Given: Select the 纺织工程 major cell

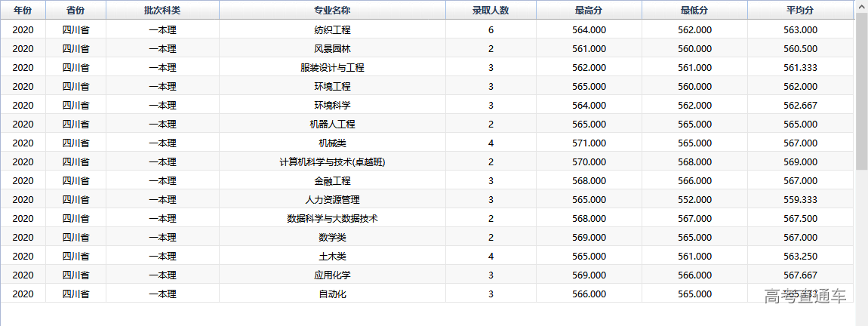Looking at the screenshot, I should (x=332, y=30).
